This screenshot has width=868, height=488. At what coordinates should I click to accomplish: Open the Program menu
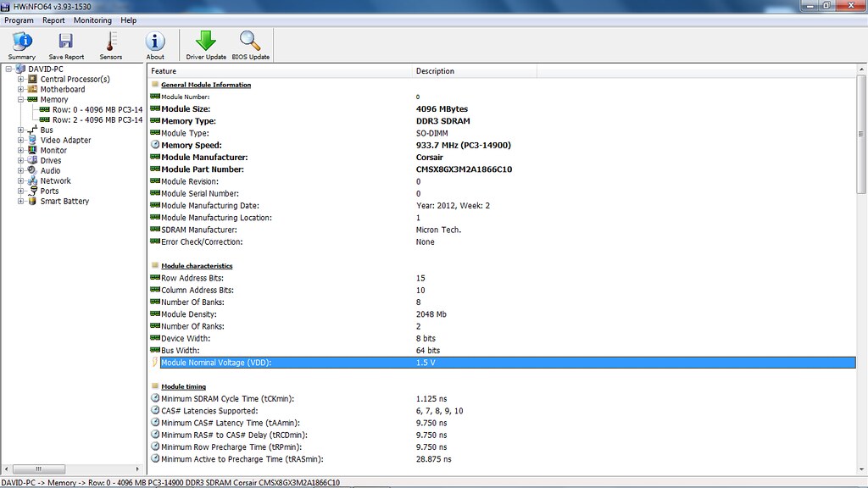(19, 20)
